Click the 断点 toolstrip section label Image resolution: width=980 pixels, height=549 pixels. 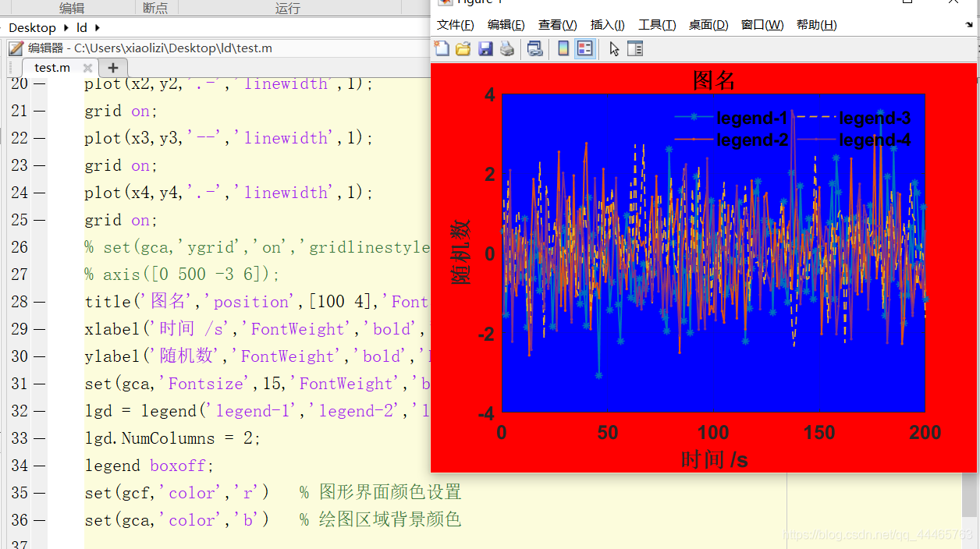coord(155,8)
